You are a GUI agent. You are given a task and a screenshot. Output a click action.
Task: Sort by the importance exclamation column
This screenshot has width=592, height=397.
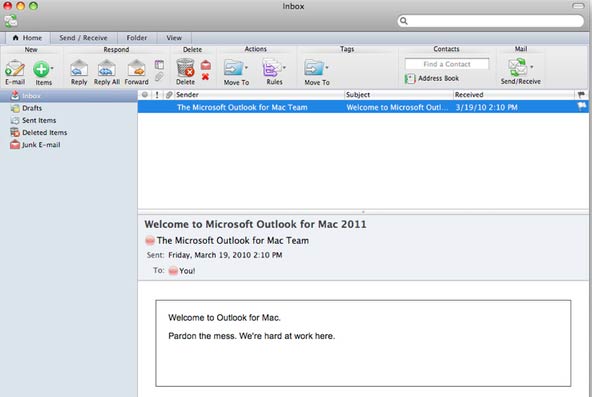coord(157,95)
